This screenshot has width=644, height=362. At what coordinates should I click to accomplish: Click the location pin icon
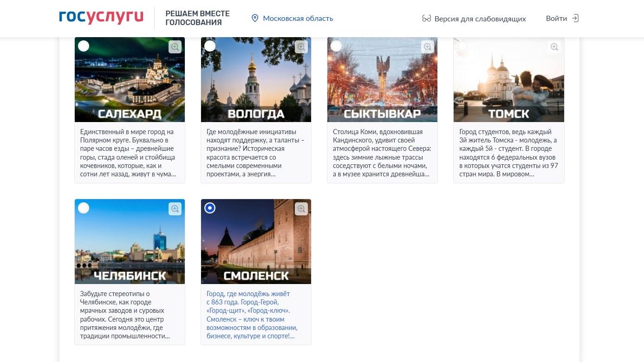pos(254,19)
